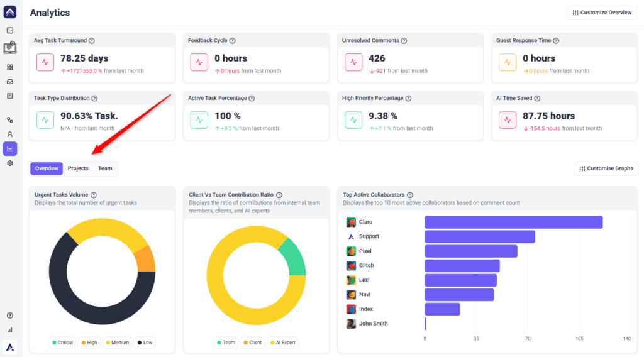644x357 pixels.
Task: Open the dashboard grid icon in sidebar
Action: [x=10, y=67]
